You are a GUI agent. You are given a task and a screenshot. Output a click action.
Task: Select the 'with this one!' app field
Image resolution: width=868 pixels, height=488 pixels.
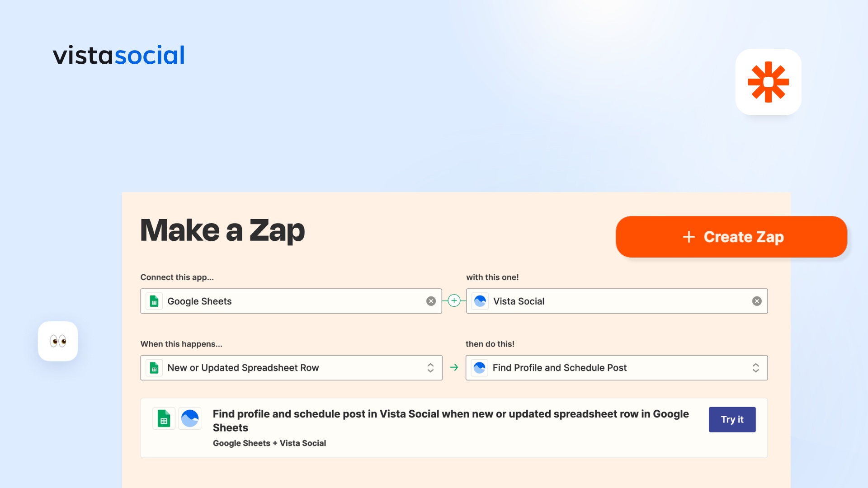(616, 301)
